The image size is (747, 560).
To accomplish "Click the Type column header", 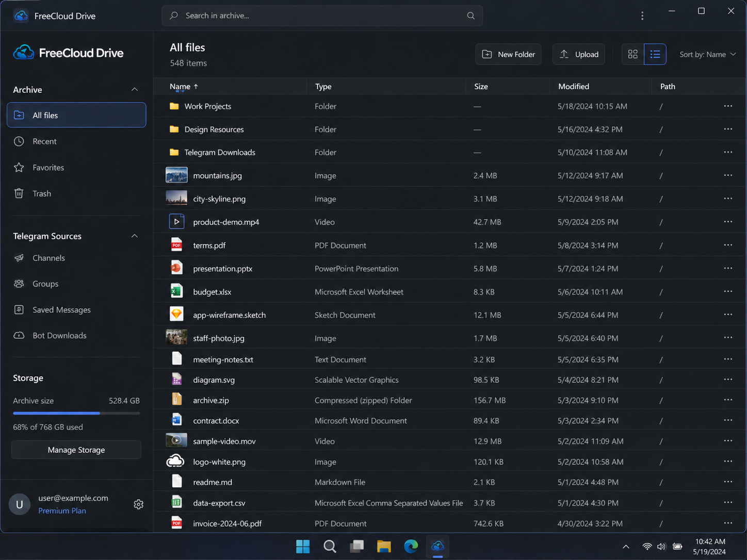I will (x=323, y=87).
